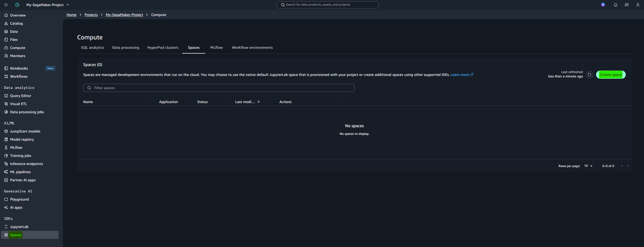Open Catalog in the sidebar
This screenshot has height=247, width=644.
point(30,23)
